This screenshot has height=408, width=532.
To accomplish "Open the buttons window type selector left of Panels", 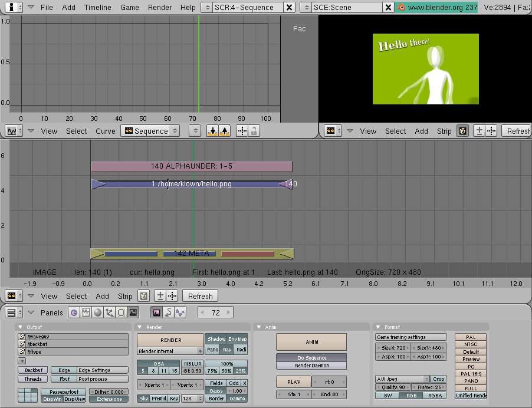I will click(14, 312).
